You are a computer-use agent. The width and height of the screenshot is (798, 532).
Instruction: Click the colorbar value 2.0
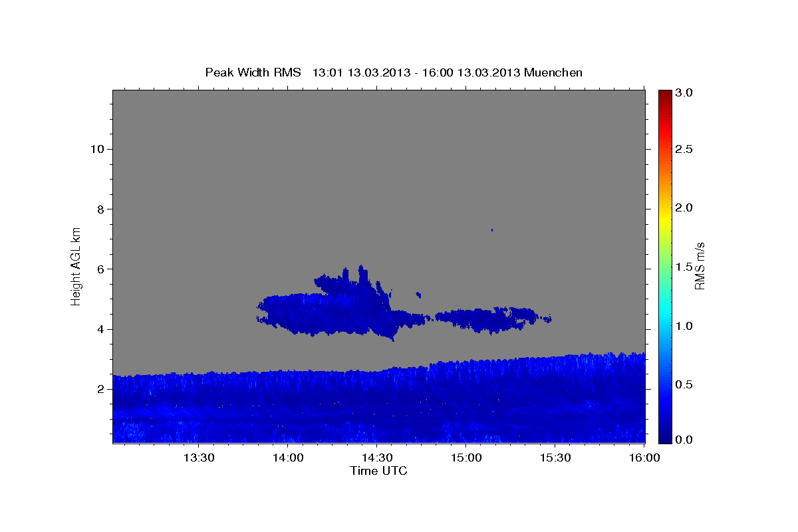(685, 207)
